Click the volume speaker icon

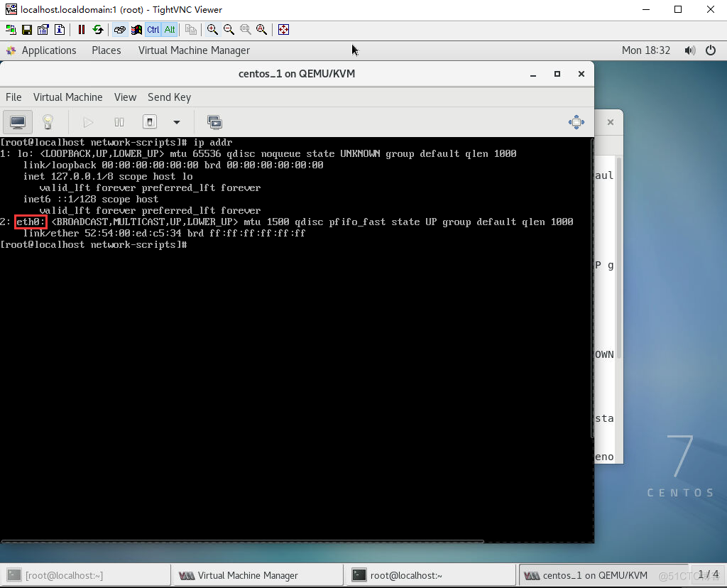tap(690, 50)
